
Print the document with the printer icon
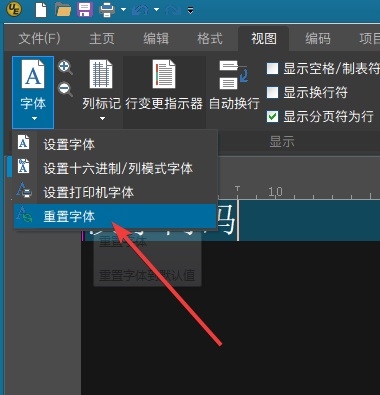coord(107,10)
